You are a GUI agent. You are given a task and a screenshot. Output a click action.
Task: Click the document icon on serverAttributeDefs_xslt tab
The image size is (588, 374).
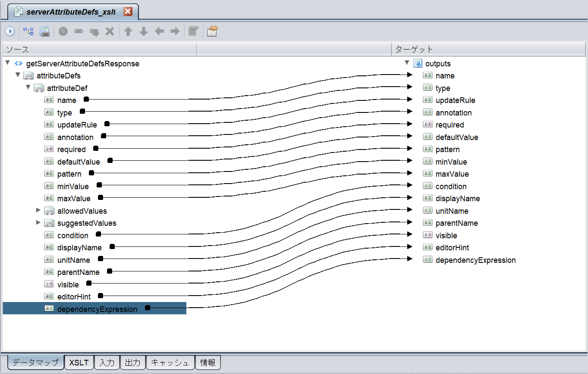click(x=18, y=12)
